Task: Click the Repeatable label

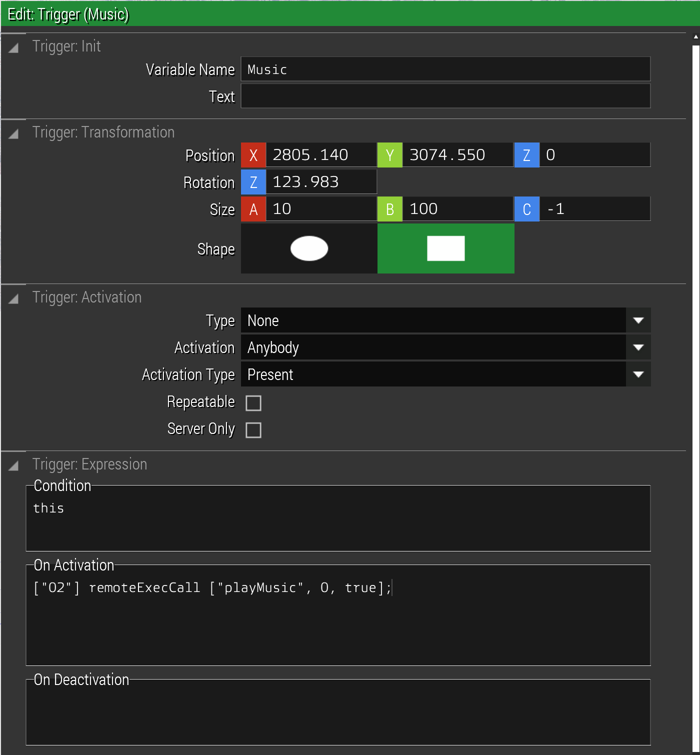Action: click(201, 402)
